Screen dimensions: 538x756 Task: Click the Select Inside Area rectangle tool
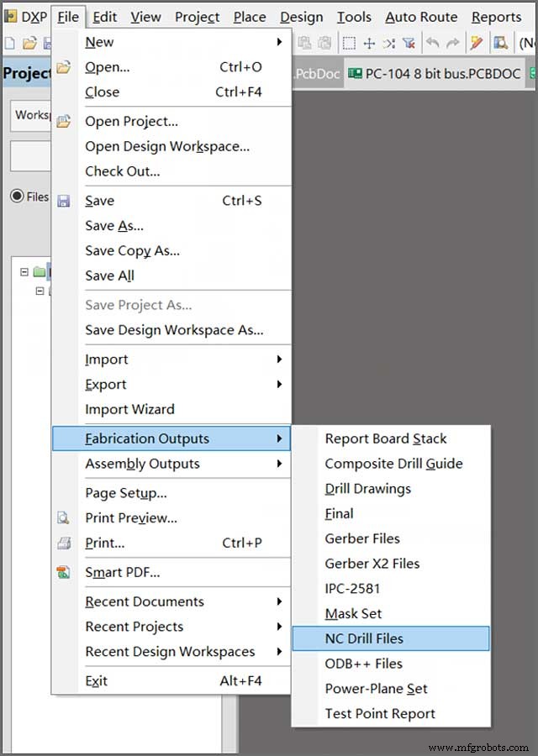point(349,43)
